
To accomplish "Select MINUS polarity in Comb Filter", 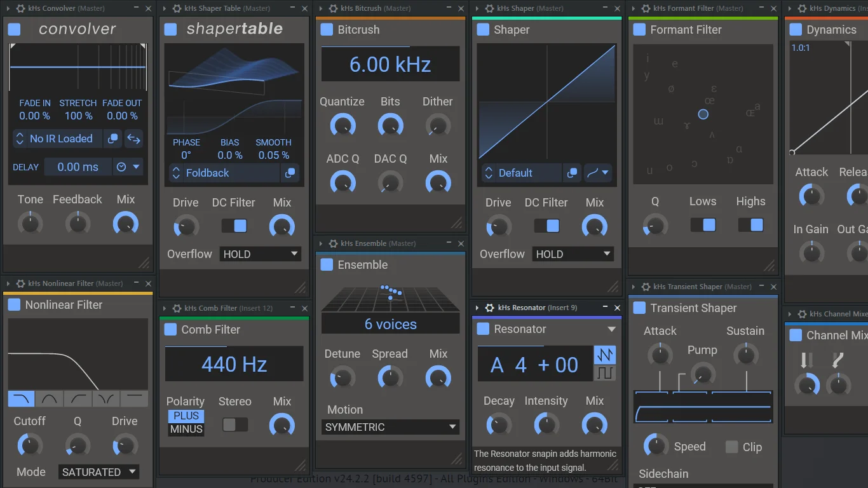I will coord(186,430).
